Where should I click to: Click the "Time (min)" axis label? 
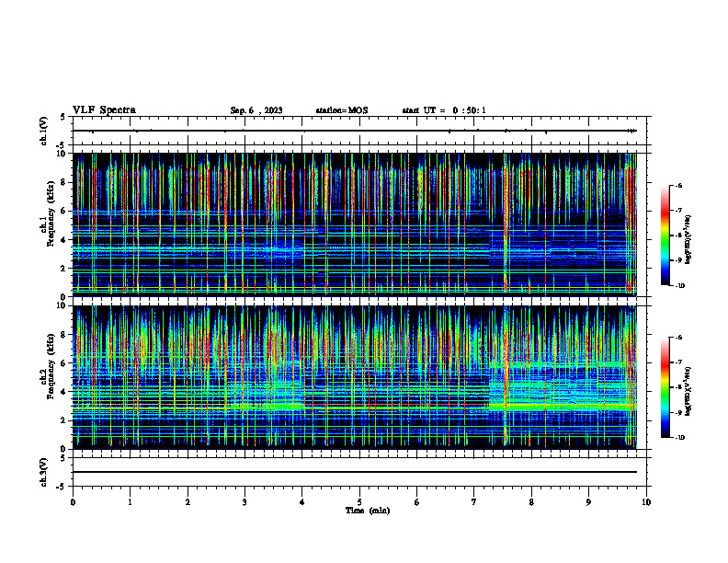pyautogui.click(x=368, y=511)
